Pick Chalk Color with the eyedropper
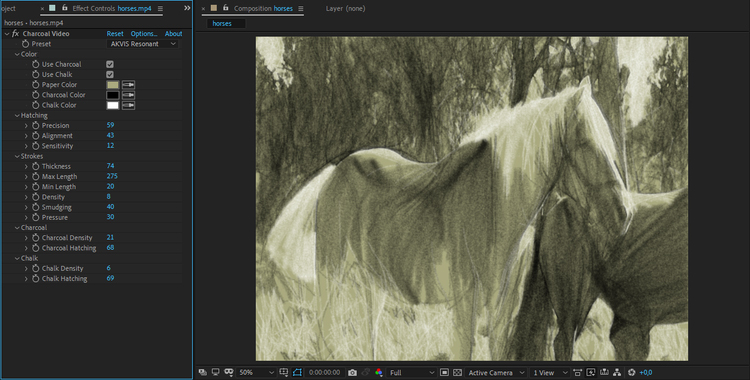Viewport: 750px width, 380px height. [128, 105]
